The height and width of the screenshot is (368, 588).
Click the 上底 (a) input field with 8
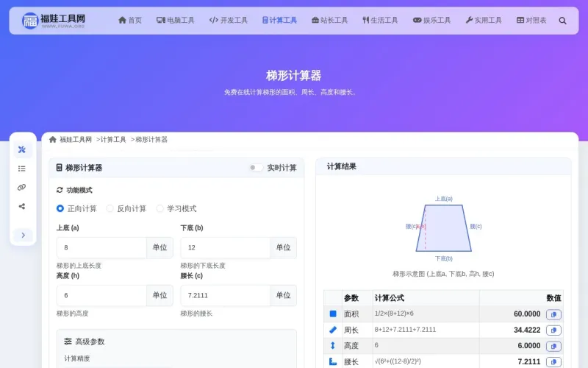[101, 247]
